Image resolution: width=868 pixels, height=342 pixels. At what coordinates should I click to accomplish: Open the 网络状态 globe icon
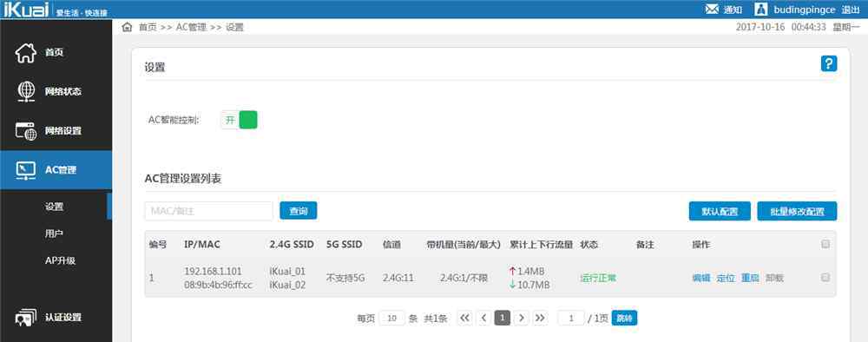[25, 91]
